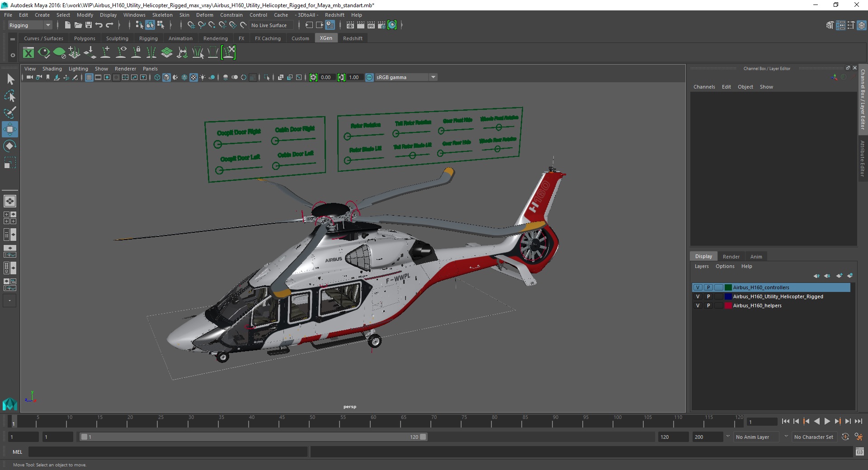Screen dimensions: 868x470
Task: Open viewport Renderer menu
Action: (x=125, y=69)
